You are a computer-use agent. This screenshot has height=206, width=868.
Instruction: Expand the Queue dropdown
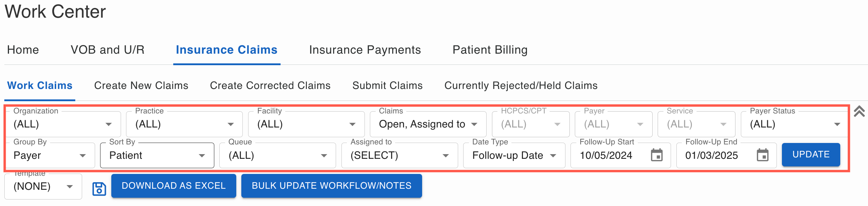pyautogui.click(x=277, y=156)
